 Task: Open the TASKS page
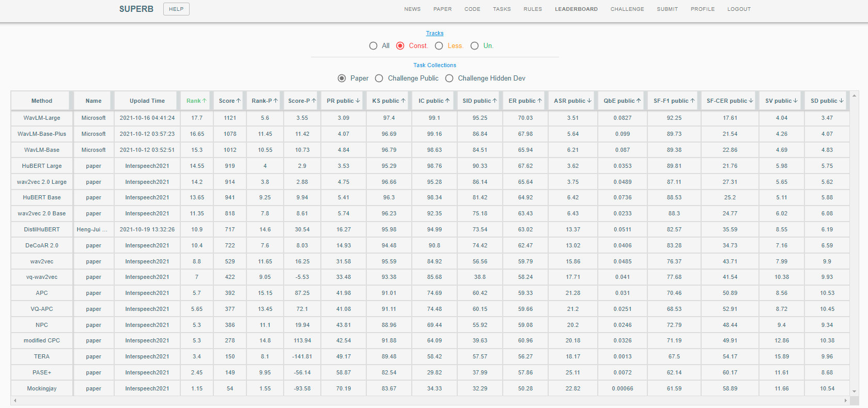tap(502, 9)
